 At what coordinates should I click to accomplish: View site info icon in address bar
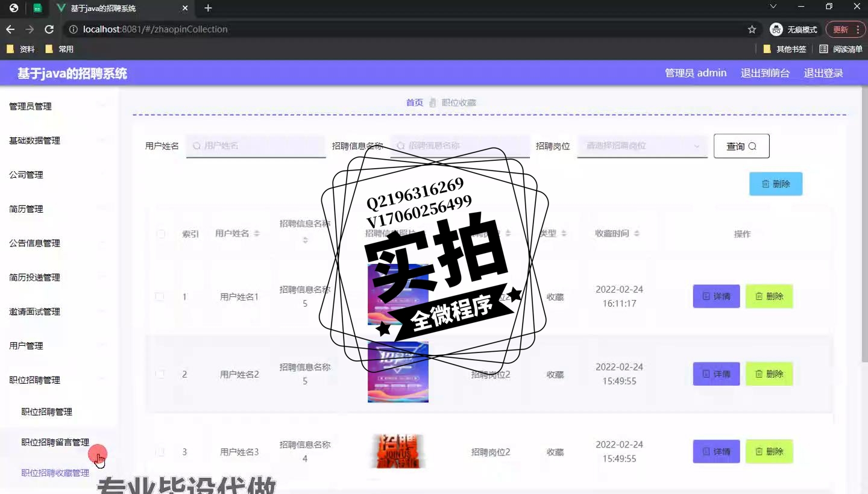(x=73, y=29)
